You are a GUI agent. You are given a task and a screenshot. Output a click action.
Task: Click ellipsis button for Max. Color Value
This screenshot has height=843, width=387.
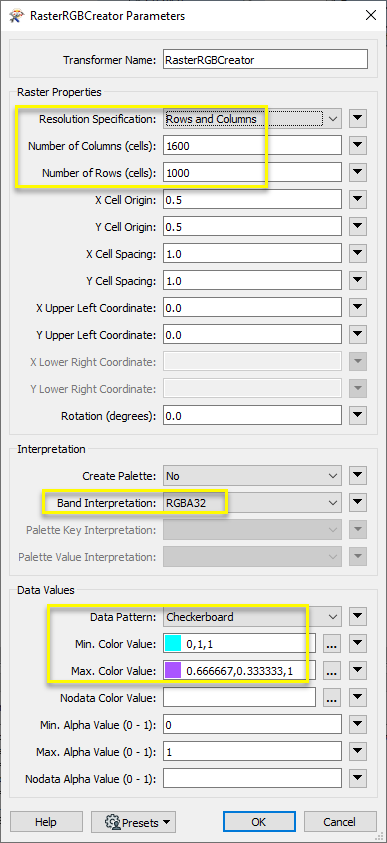point(332,670)
